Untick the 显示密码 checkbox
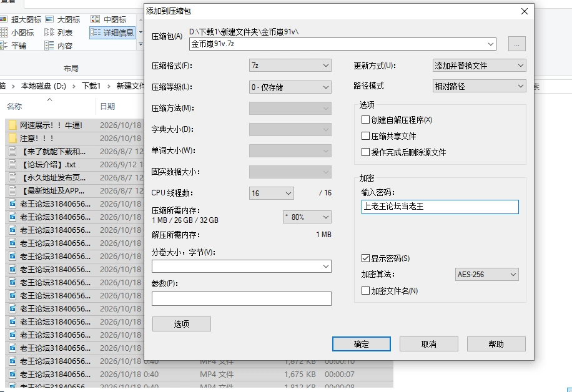The height and width of the screenshot is (392, 572). coord(365,258)
